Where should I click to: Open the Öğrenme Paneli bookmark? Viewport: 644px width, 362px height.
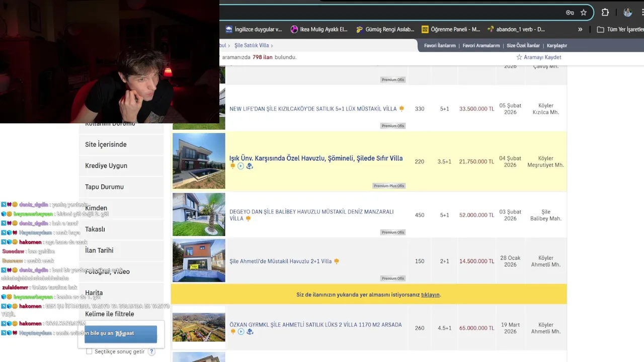451,29
